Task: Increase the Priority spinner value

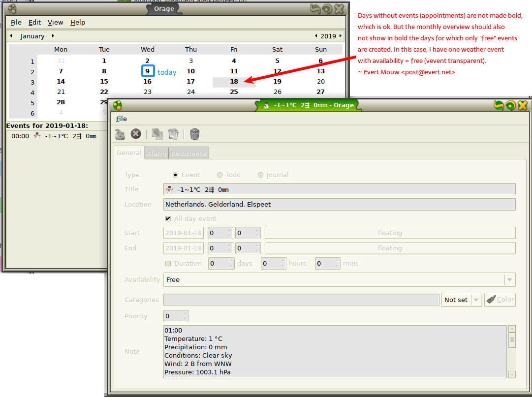Action: (186, 313)
